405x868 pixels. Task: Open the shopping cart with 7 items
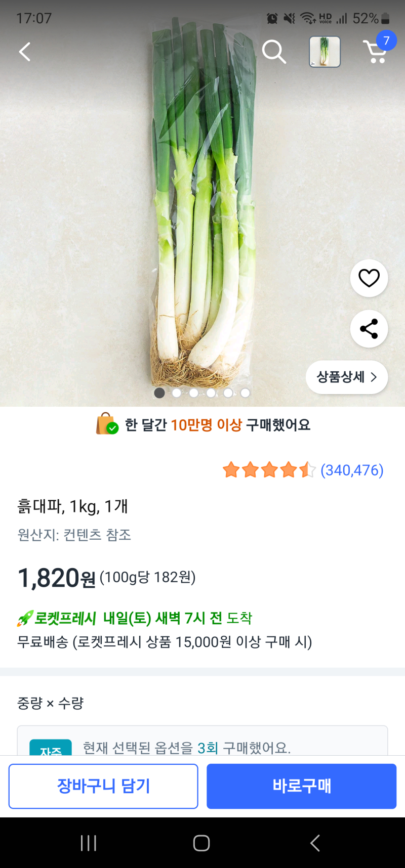click(376, 51)
